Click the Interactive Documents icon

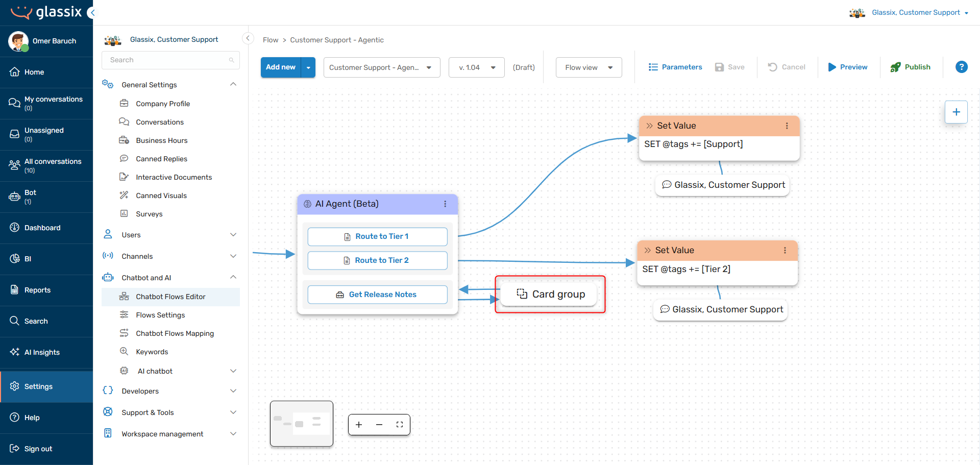pos(124,177)
